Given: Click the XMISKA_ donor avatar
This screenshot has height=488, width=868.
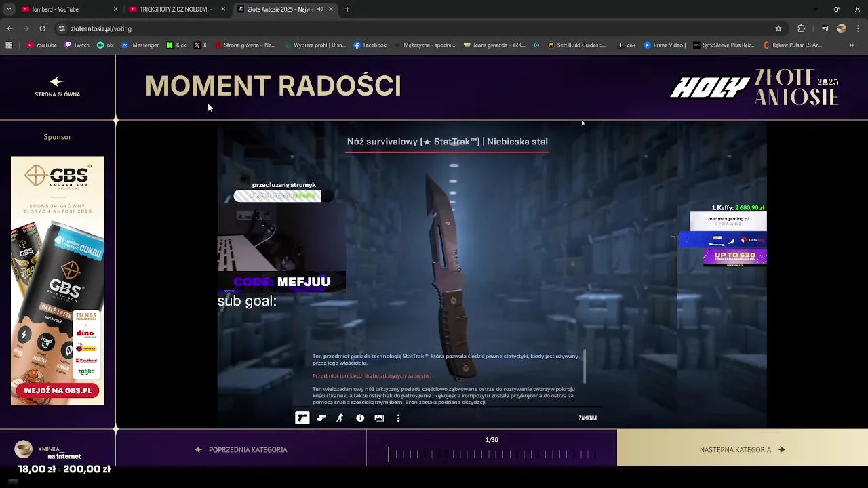Looking at the screenshot, I should (x=24, y=449).
